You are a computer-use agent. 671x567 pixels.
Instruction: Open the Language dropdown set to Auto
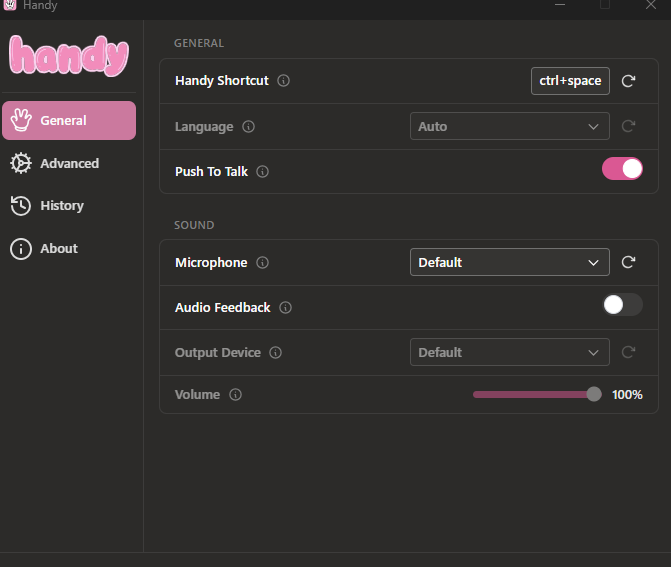(509, 127)
